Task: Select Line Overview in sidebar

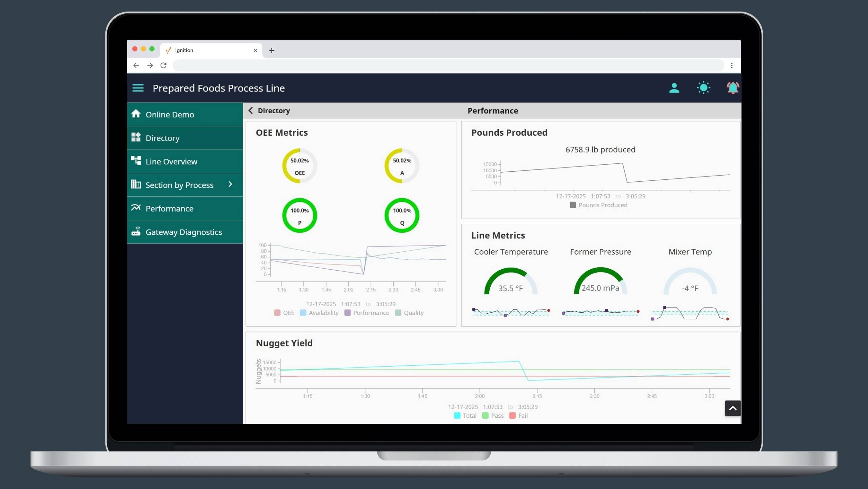Action: pyautogui.click(x=171, y=161)
